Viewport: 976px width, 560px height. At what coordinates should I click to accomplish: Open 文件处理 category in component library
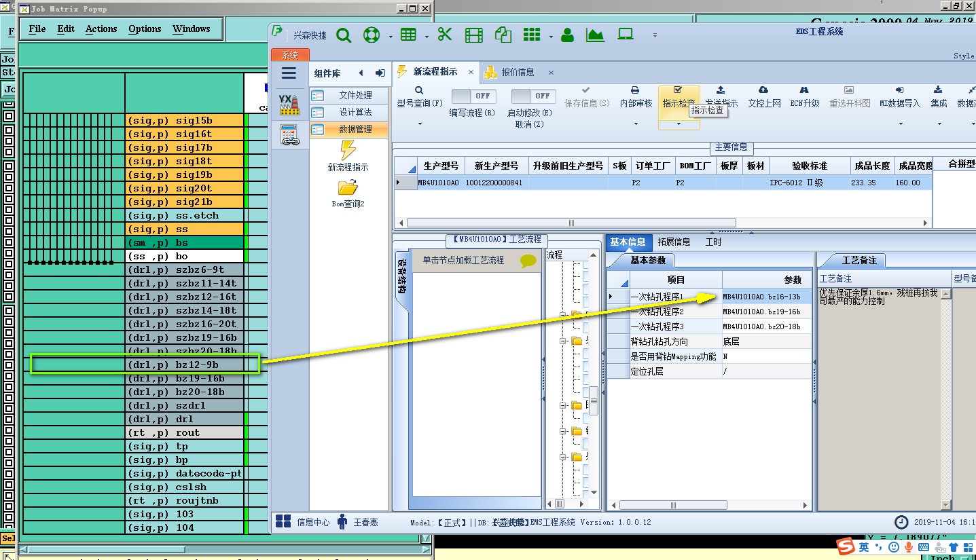coord(349,95)
